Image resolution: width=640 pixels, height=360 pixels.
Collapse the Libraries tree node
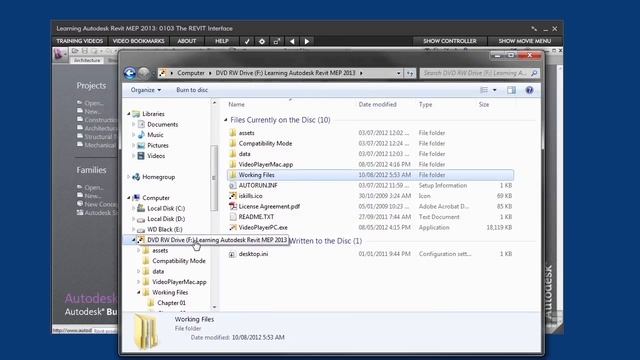(129, 114)
